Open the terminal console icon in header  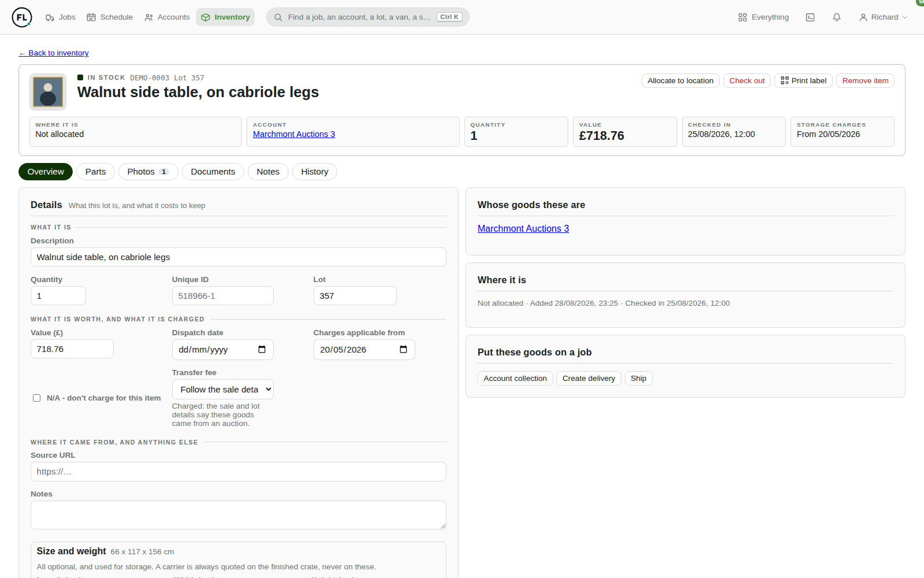[810, 17]
